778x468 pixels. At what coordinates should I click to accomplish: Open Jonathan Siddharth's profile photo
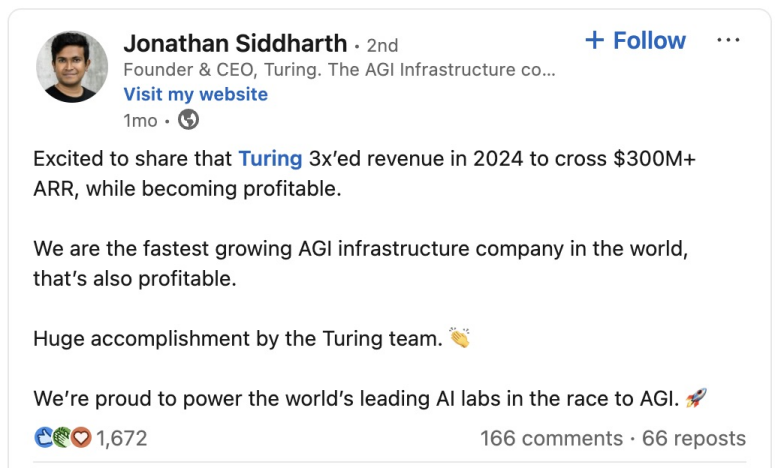[72, 67]
